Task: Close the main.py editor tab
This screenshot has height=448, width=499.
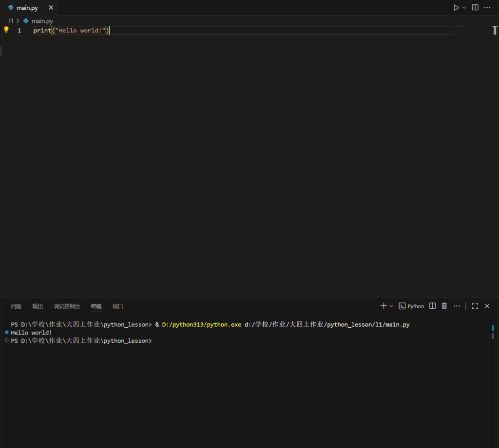Action: (x=51, y=8)
